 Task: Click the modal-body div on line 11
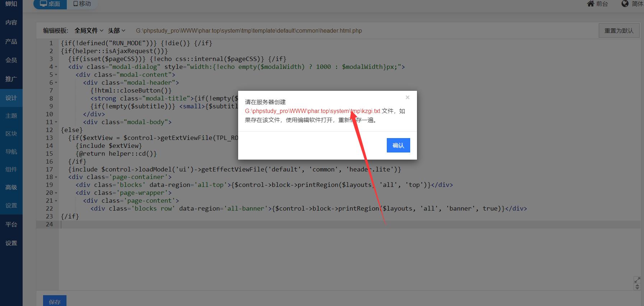(x=128, y=122)
